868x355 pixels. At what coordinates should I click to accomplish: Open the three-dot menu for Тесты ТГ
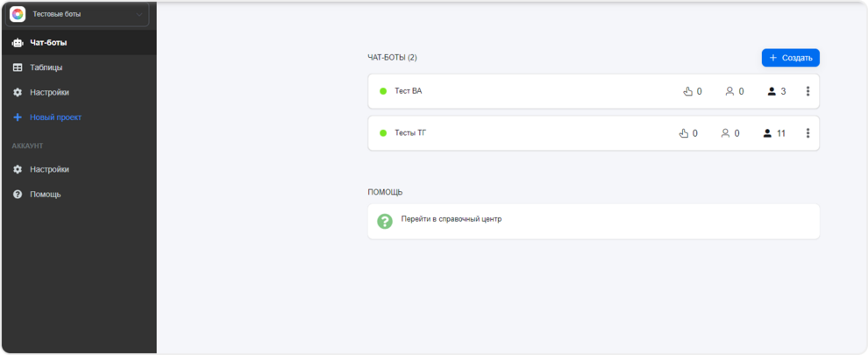point(808,133)
